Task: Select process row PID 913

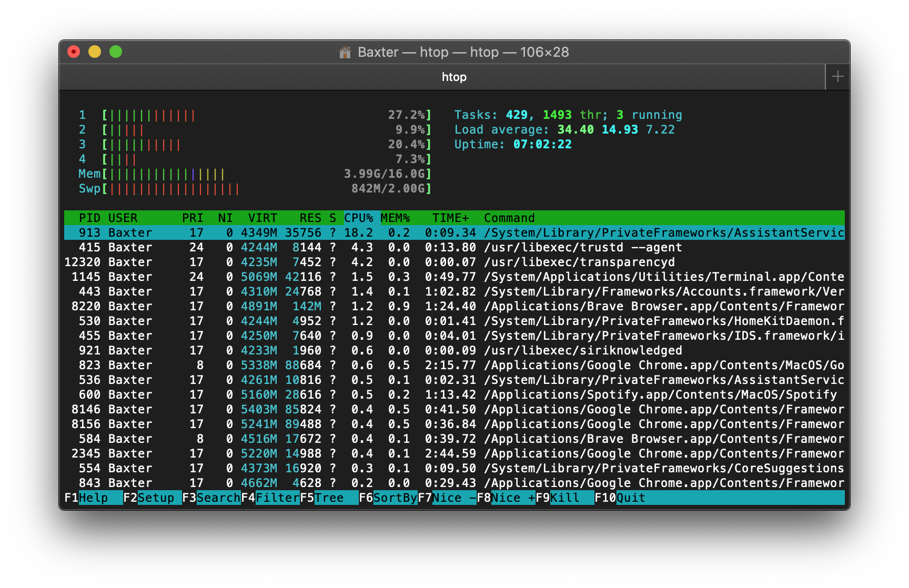Action: [454, 232]
